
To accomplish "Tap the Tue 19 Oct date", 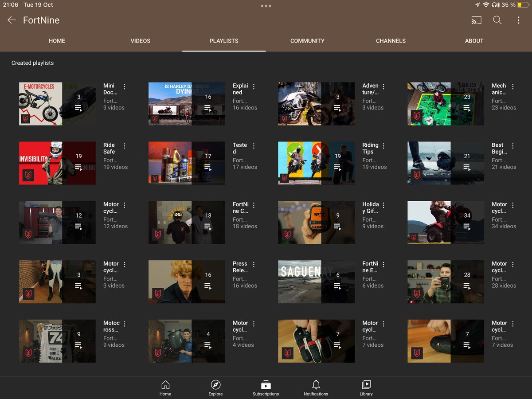I will coord(38,5).
